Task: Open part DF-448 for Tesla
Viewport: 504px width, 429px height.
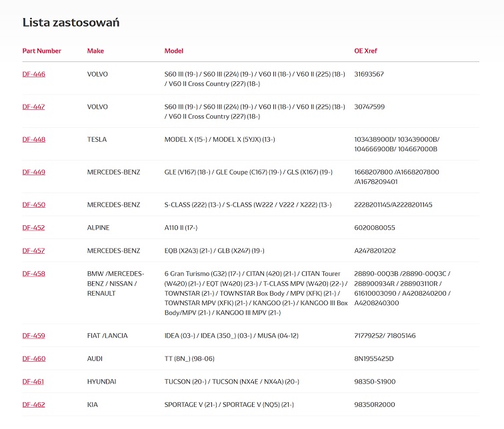Action: pos(34,139)
